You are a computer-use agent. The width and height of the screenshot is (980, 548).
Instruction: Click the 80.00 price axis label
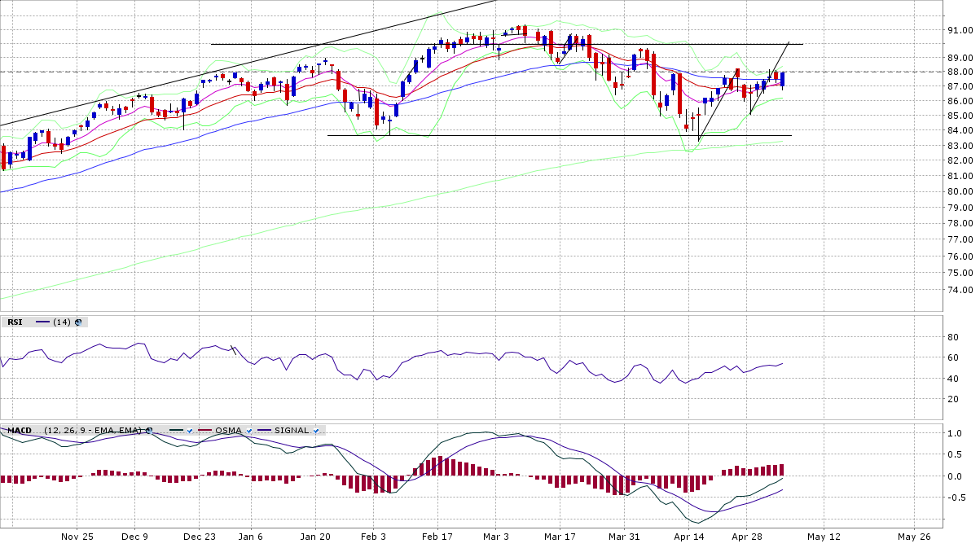[962, 191]
